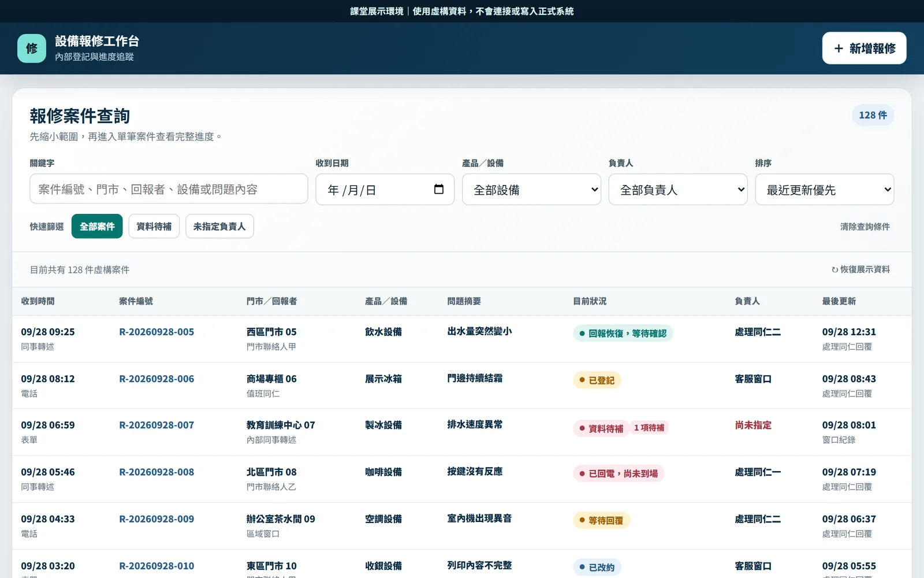Click 展示冰箱 equipment cell

383,379
